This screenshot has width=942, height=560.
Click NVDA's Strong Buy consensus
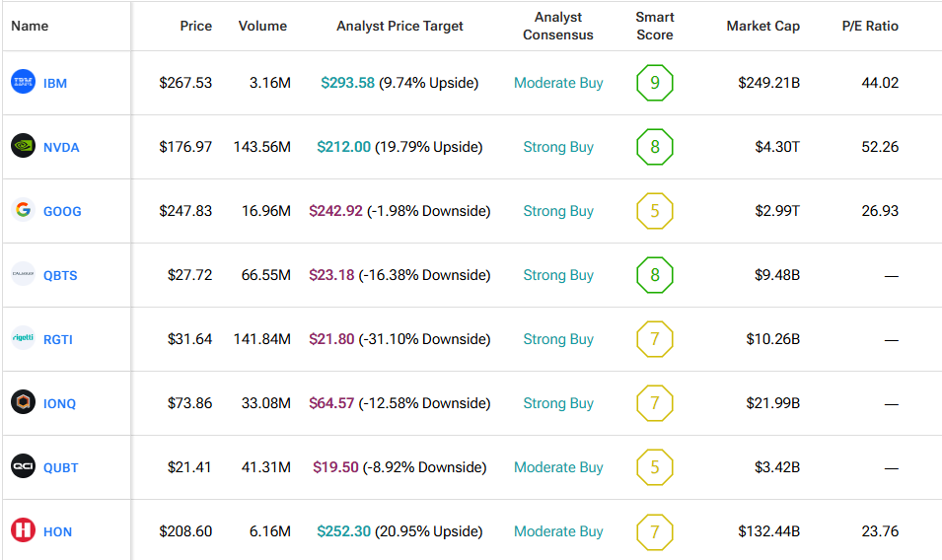pyautogui.click(x=558, y=147)
